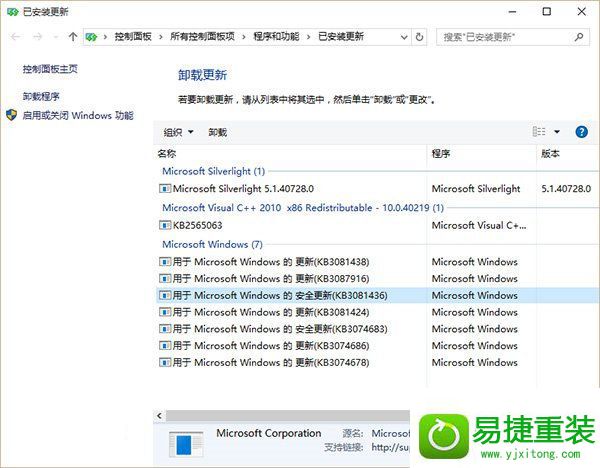The width and height of the screenshot is (600, 468).
Task: Open the 组织 dropdown menu
Action: (178, 132)
